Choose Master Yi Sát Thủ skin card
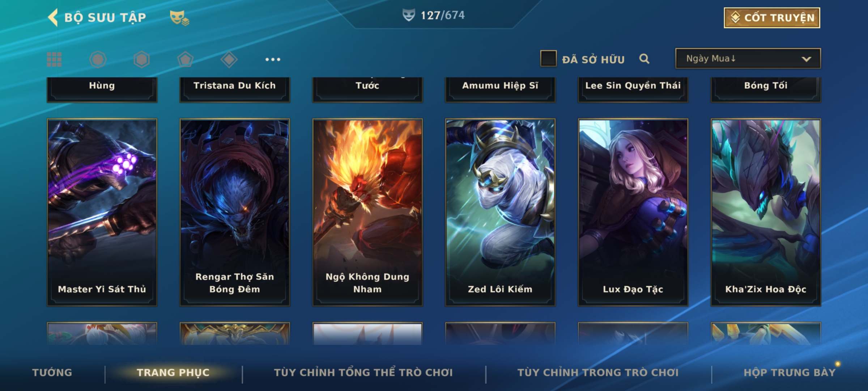The image size is (868, 391). (x=102, y=212)
